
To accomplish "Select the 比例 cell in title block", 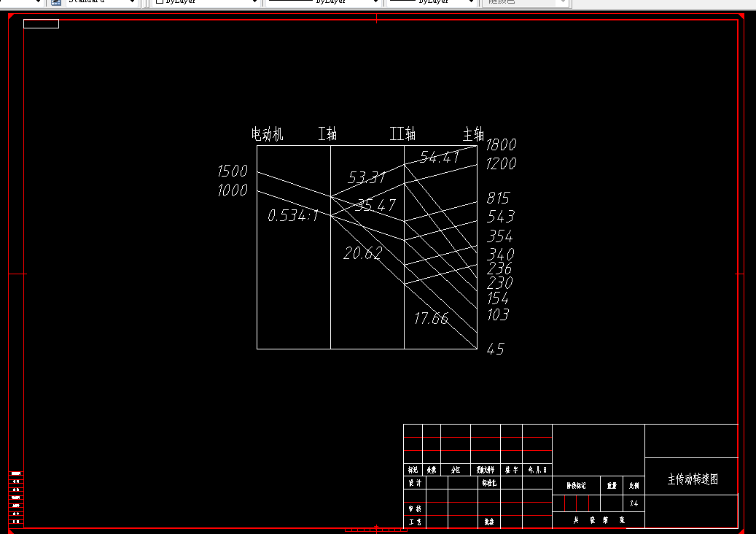I will 634,486.
